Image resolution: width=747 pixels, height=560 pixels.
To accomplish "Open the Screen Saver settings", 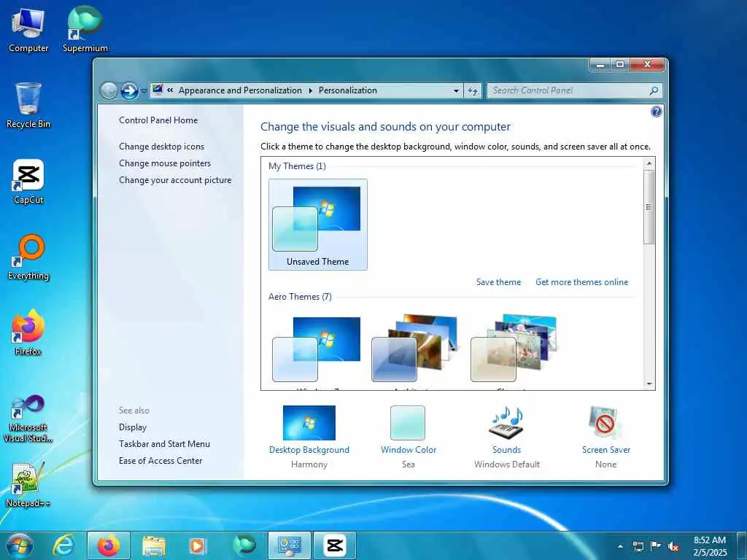I will point(606,436).
